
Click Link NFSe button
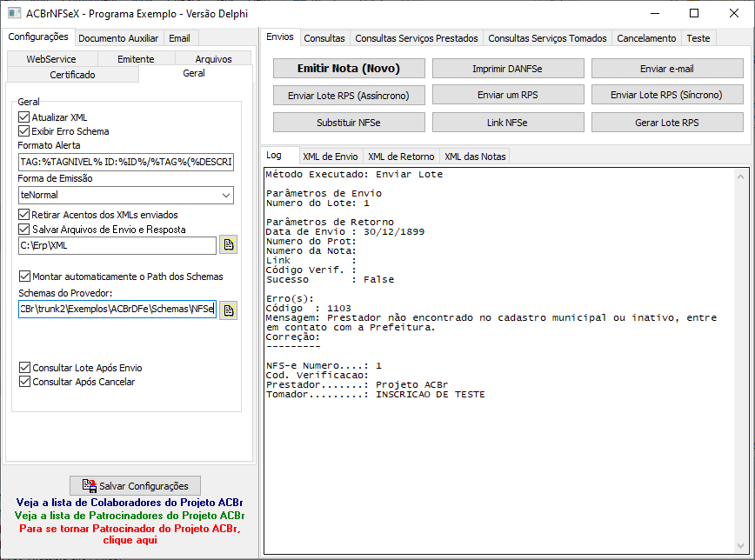pos(507,123)
